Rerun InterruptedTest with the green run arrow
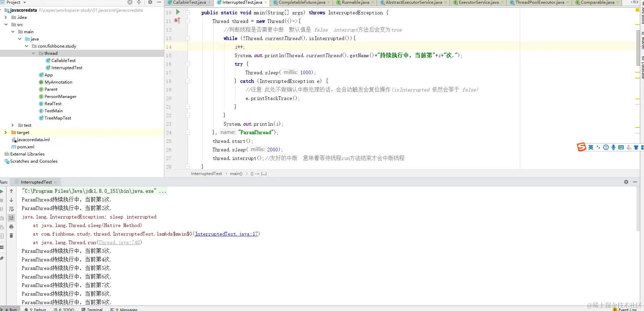This screenshot has width=644, height=311. tap(2, 191)
